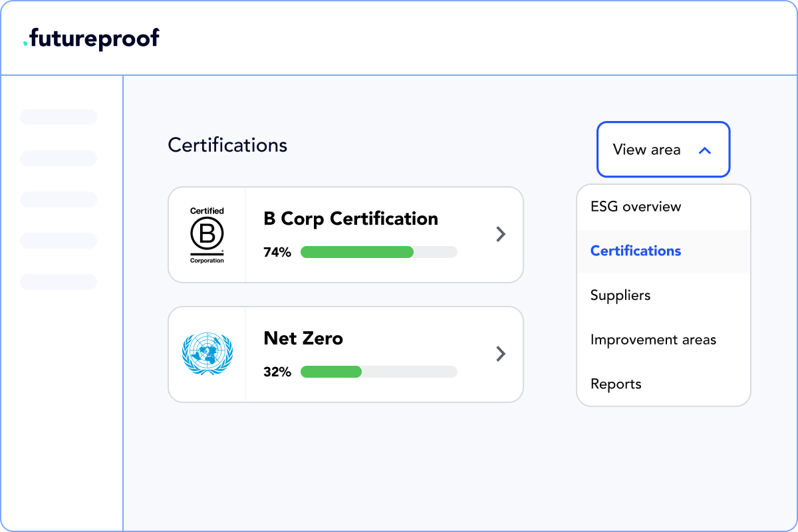Open Reports from the dropdown menu
798x532 pixels.
(616, 384)
